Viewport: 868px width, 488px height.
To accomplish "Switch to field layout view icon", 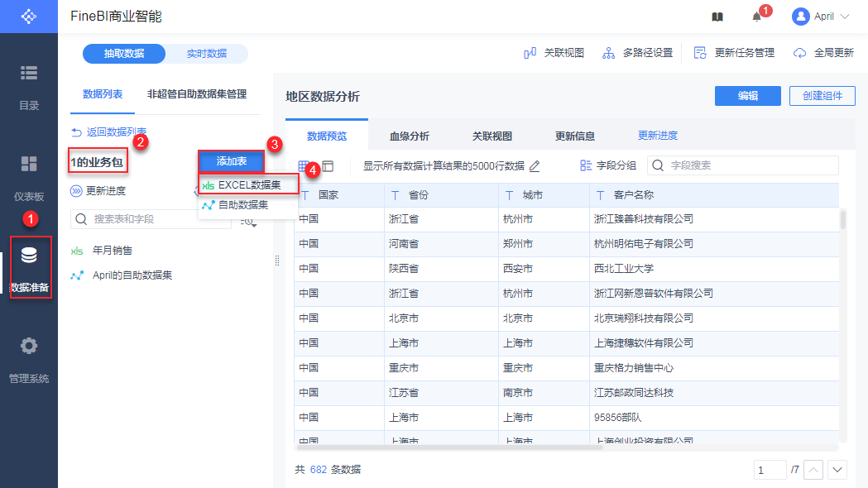I will click(328, 166).
